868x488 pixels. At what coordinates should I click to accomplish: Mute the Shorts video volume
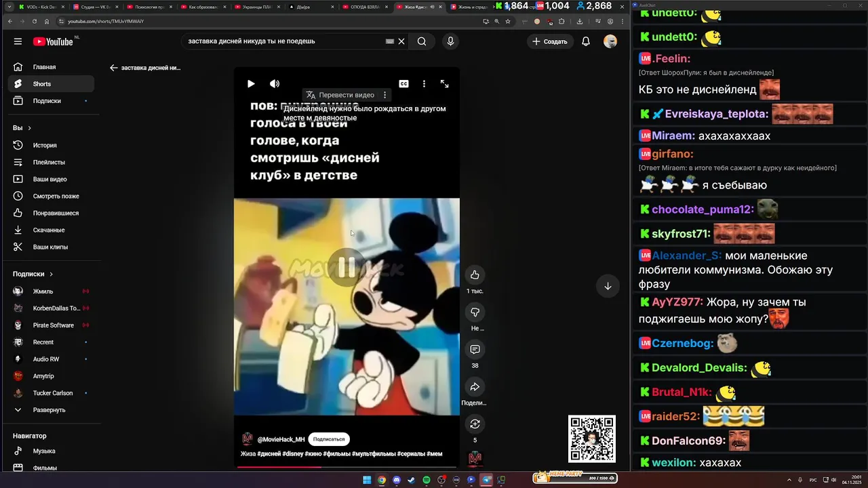(x=275, y=84)
